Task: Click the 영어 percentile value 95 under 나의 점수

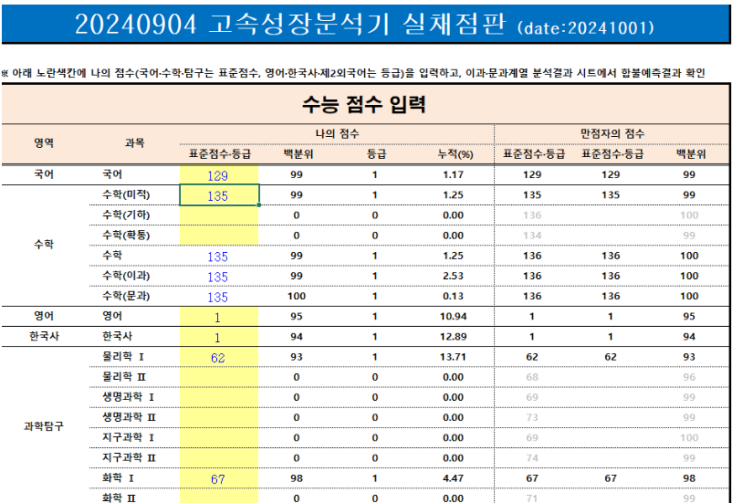Action: click(297, 316)
